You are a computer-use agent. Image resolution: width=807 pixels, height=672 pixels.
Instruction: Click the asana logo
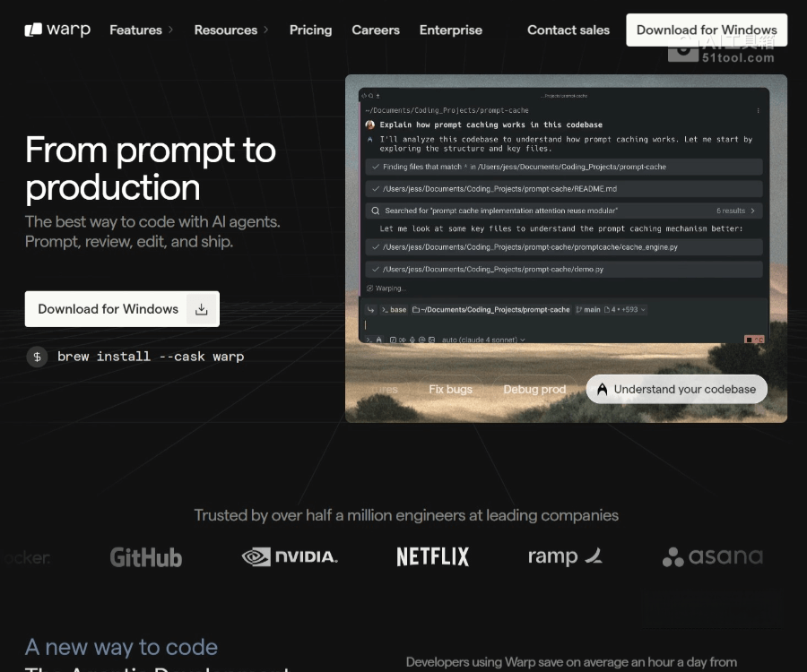713,557
